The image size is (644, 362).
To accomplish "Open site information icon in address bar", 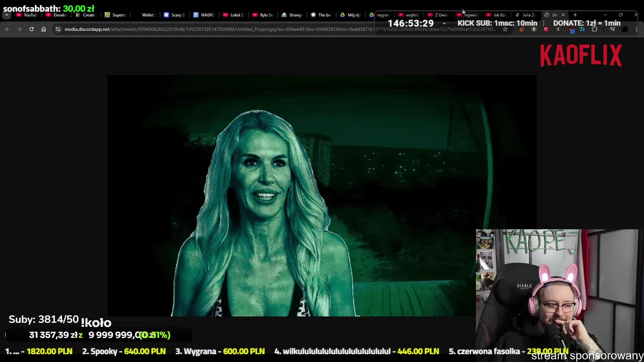I will 58,29.
